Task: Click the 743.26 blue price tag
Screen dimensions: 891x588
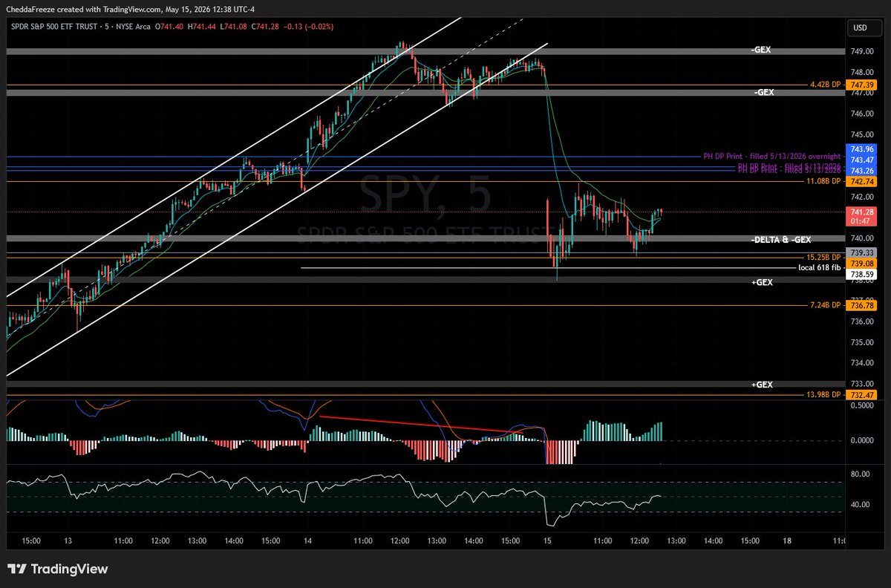Action: [861, 171]
